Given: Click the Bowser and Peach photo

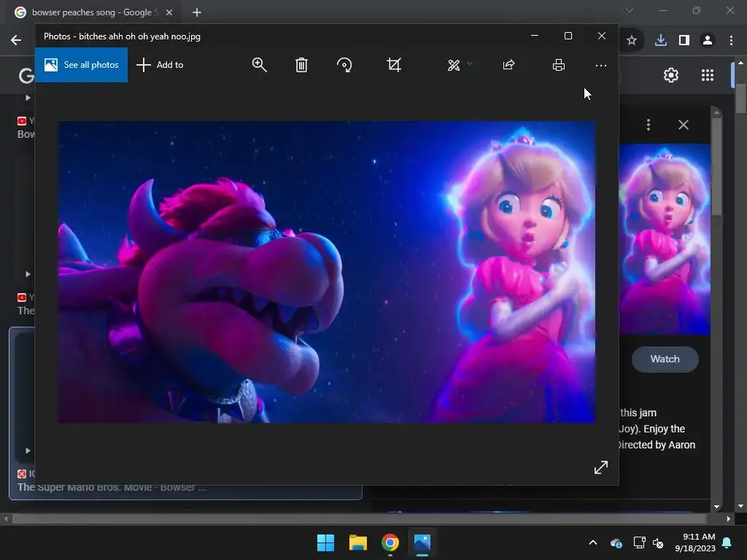Looking at the screenshot, I should 326,272.
